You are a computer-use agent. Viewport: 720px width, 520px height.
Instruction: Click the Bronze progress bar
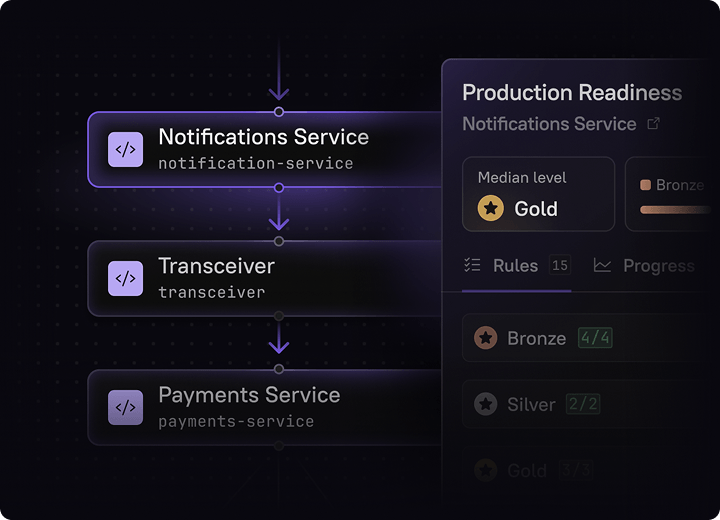tap(676, 210)
